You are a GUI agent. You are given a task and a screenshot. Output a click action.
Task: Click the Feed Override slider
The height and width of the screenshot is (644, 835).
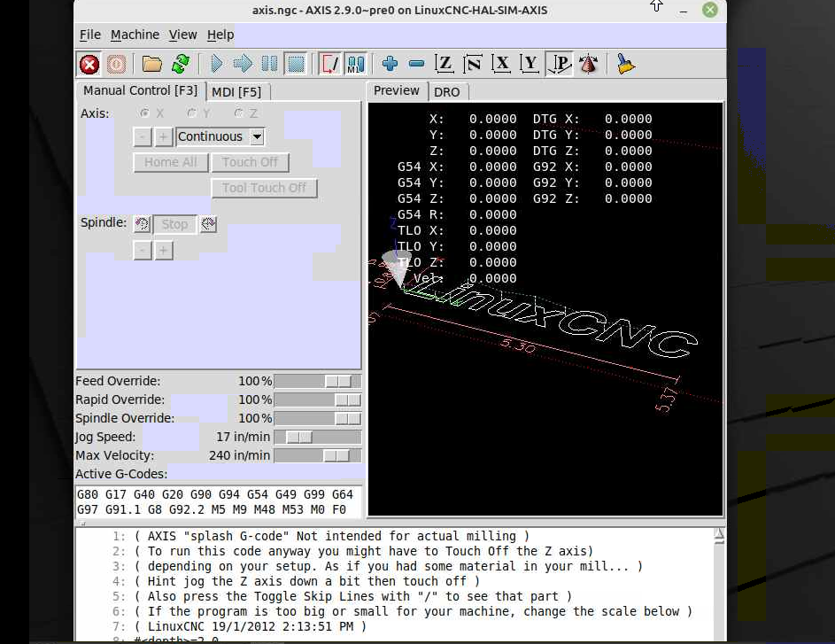(x=317, y=382)
